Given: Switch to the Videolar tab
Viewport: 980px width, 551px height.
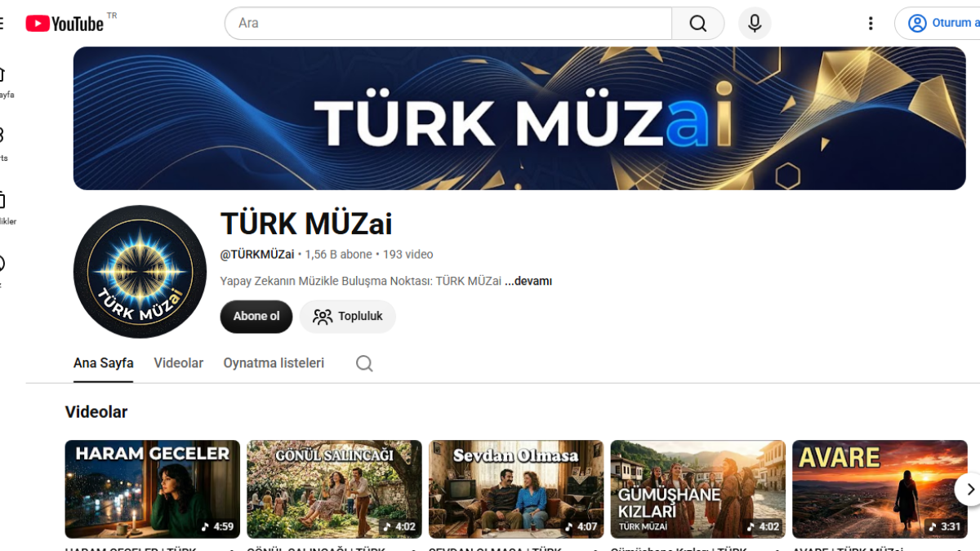Looking at the screenshot, I should coord(179,363).
